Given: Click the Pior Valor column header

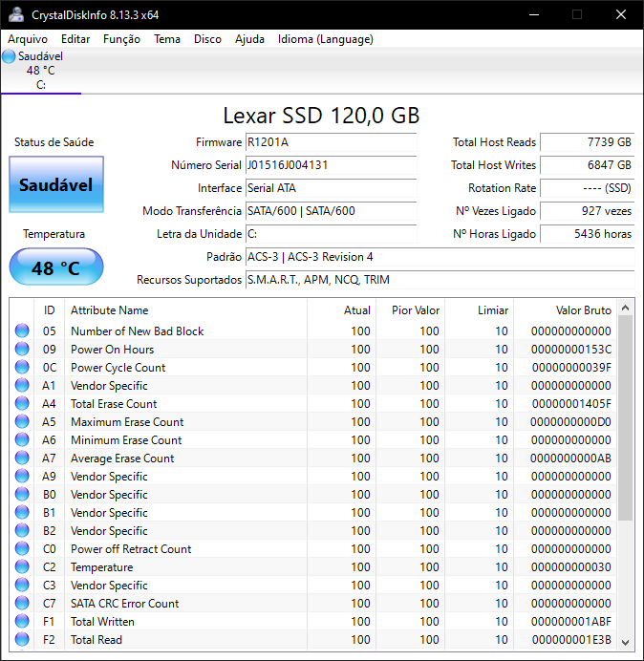Looking at the screenshot, I should pos(410,310).
